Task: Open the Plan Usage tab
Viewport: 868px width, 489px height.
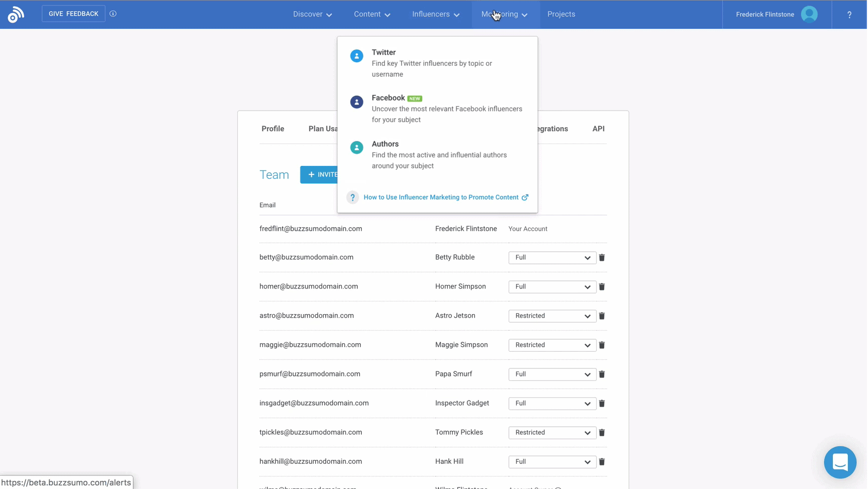Action: [x=323, y=129]
